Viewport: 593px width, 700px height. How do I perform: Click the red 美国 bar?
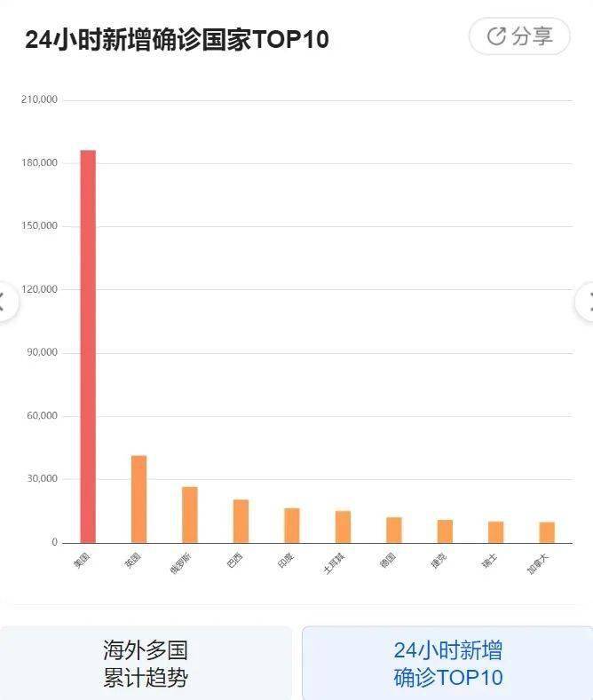[x=88, y=346]
